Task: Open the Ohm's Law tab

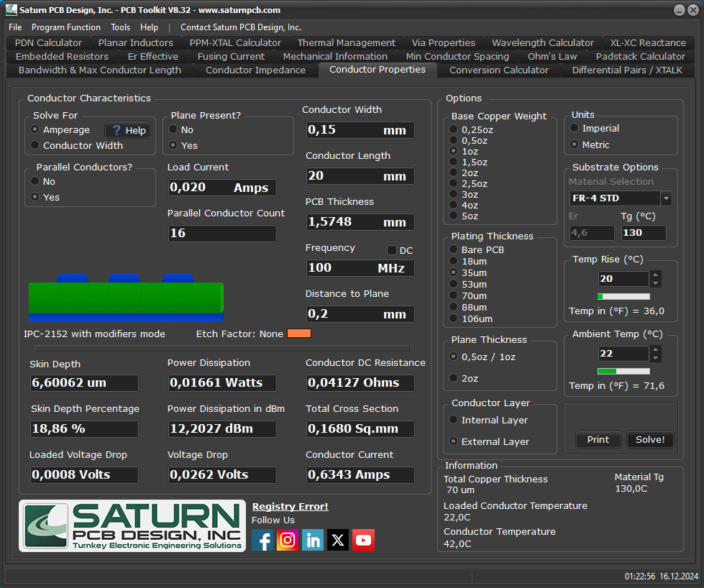Action: (552, 57)
